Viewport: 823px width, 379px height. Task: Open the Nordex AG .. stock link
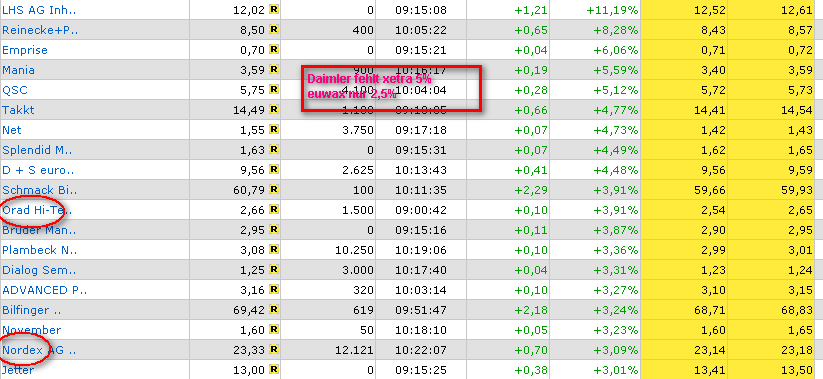39,350
